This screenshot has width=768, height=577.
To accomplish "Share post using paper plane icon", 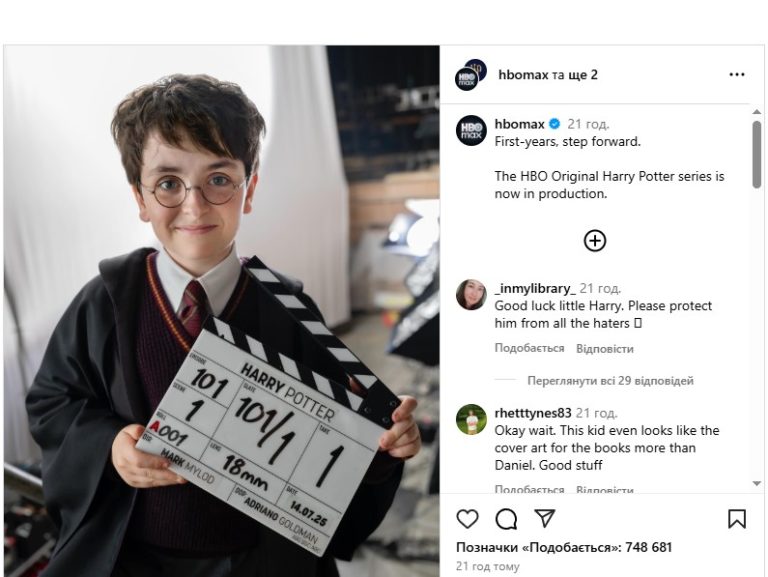I will pyautogui.click(x=545, y=518).
